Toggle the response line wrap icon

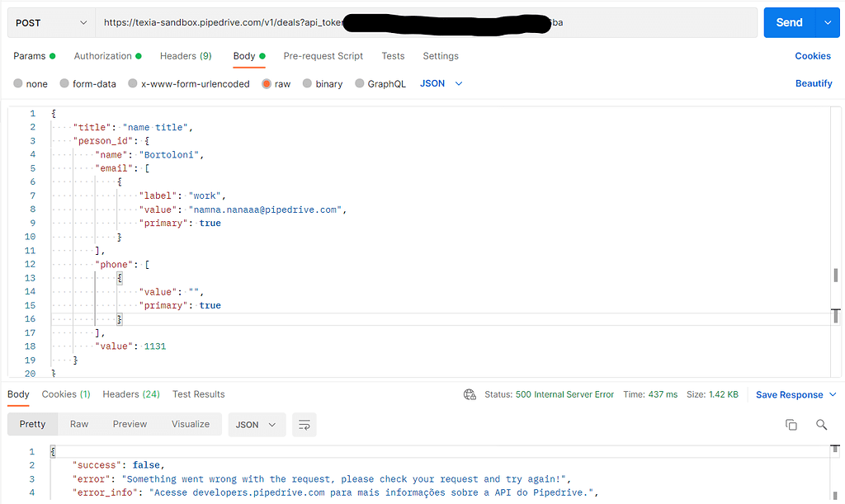[x=304, y=425]
